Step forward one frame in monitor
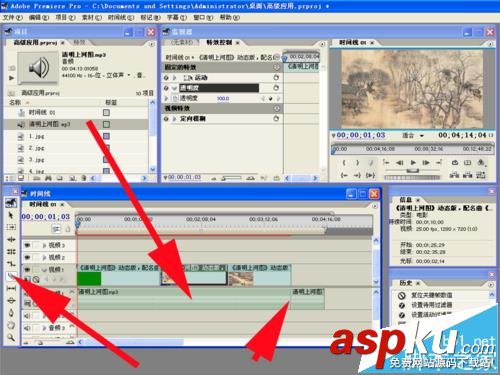500x375 pixels. click(x=426, y=163)
